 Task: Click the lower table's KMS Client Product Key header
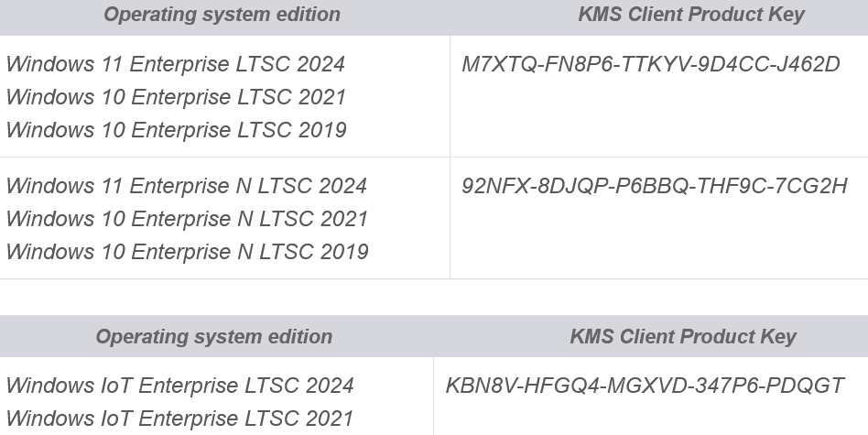pyautogui.click(x=683, y=336)
